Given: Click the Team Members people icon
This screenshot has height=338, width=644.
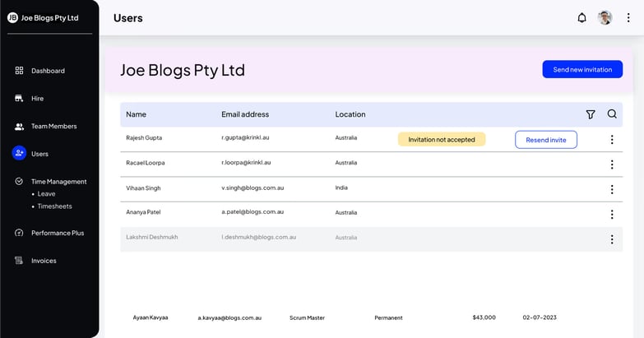Looking at the screenshot, I should click(x=19, y=127).
